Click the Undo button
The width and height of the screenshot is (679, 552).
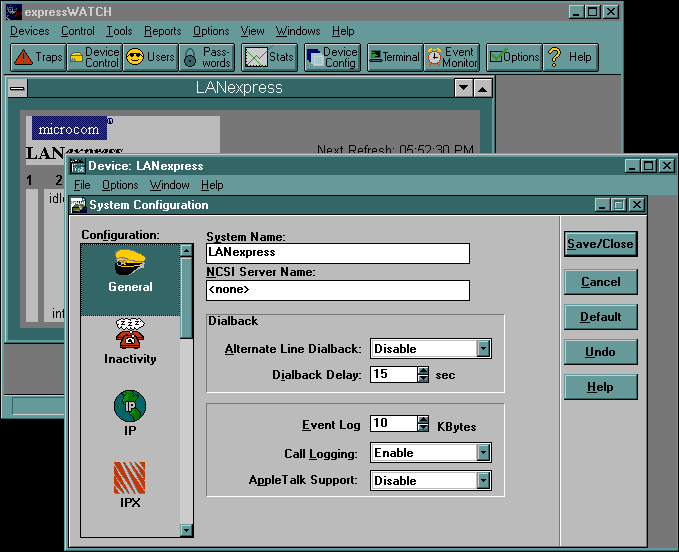point(601,352)
